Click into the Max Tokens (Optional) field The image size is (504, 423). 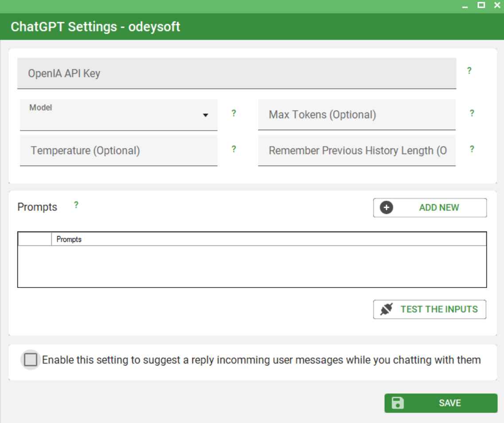(x=356, y=115)
